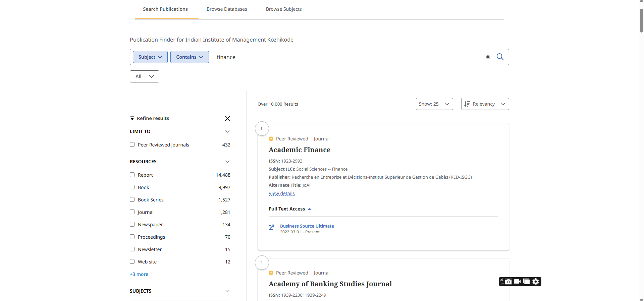Show the +3 more resource types
Screen dimensions: 644x301
139,274
